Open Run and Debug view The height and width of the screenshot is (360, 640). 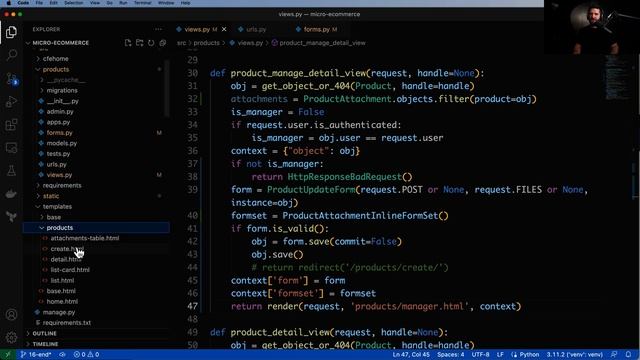point(11,101)
